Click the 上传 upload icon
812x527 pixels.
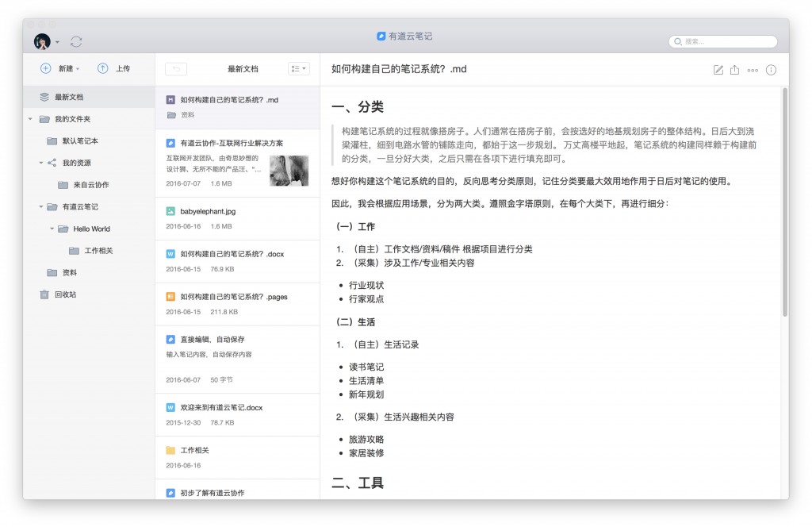(x=103, y=68)
